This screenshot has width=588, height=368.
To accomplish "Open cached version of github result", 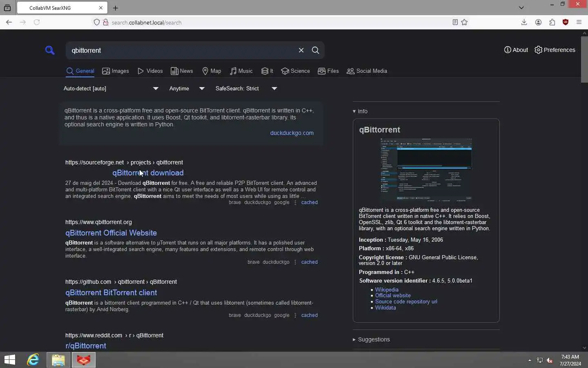I will 310,315.
